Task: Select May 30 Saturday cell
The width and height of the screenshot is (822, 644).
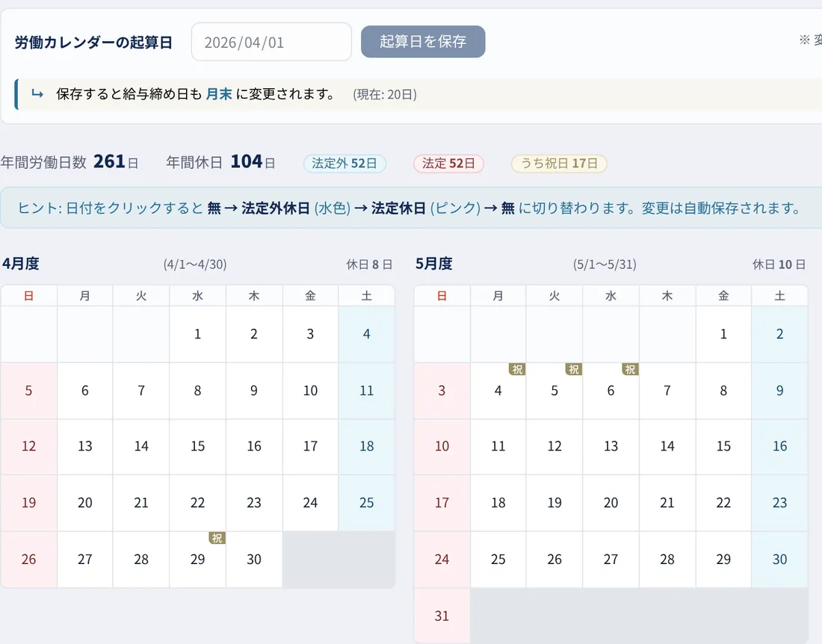Action: tap(780, 560)
